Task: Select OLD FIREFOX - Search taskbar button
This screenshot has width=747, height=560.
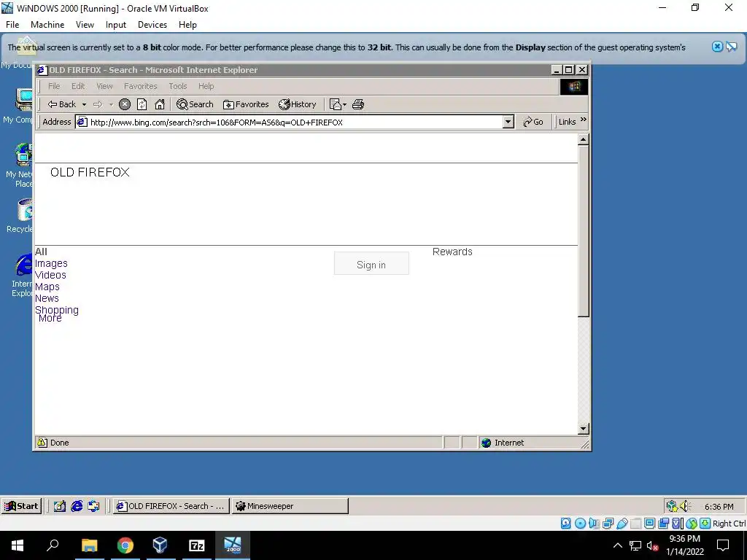Action: (171, 506)
